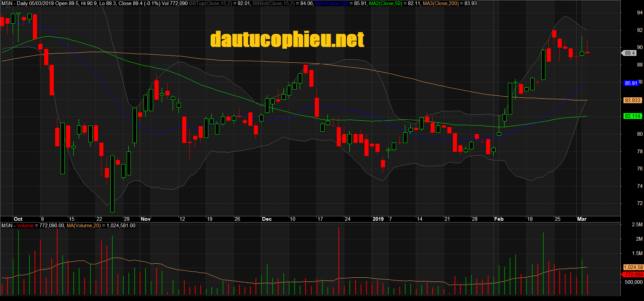Viewport: 644px width, 301px height.
Task: Click the BBTop(Close,15,2) indicator label
Action: coord(210,3)
